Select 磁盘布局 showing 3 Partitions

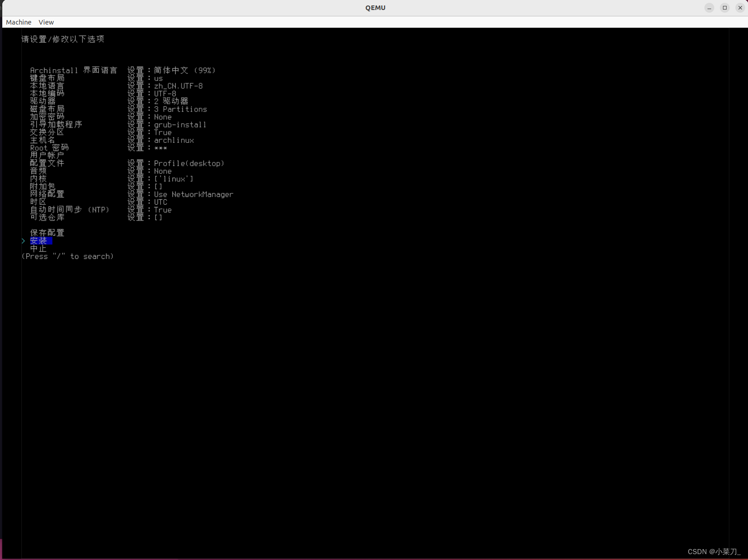pyautogui.click(x=47, y=109)
